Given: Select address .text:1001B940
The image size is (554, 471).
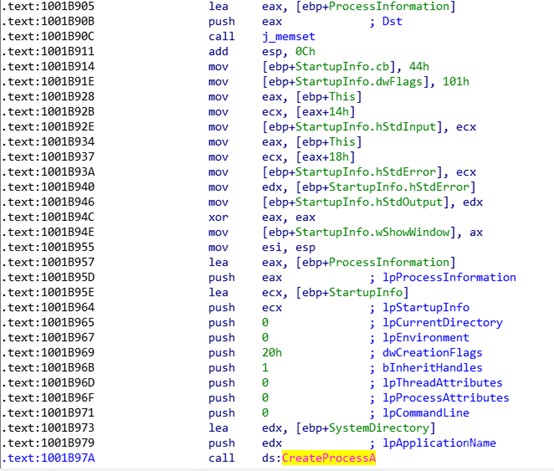Looking at the screenshot, I should tap(48, 187).
